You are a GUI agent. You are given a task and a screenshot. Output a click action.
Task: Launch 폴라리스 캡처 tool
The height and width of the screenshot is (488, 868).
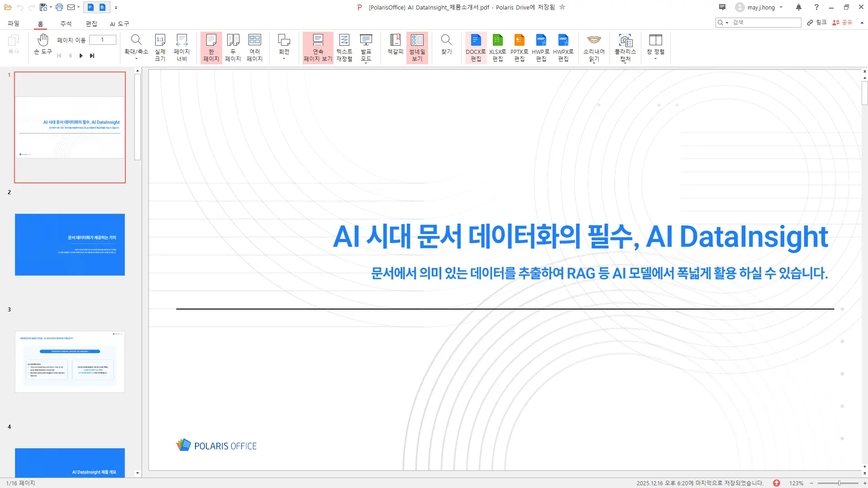[x=625, y=48]
